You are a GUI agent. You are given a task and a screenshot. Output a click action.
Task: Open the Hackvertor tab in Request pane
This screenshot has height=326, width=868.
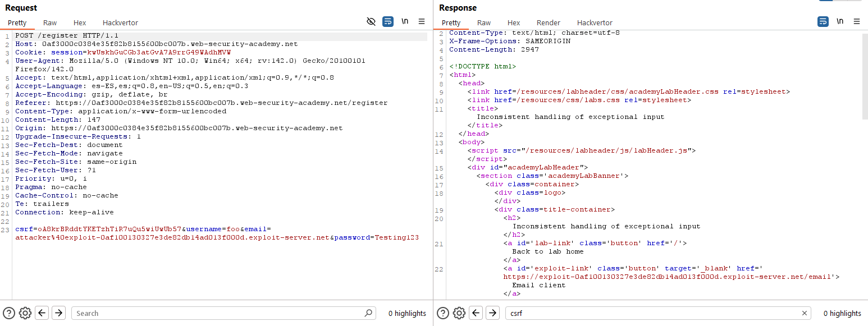click(x=120, y=23)
